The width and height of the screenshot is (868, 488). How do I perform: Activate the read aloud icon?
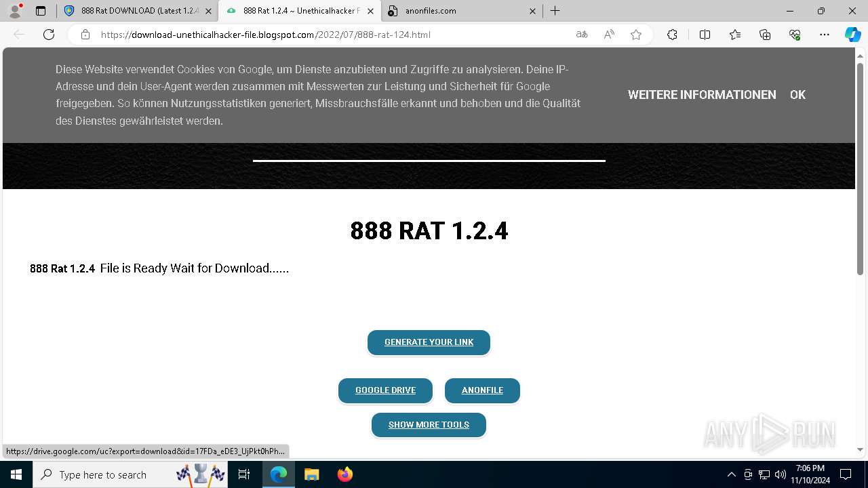[x=609, y=35]
